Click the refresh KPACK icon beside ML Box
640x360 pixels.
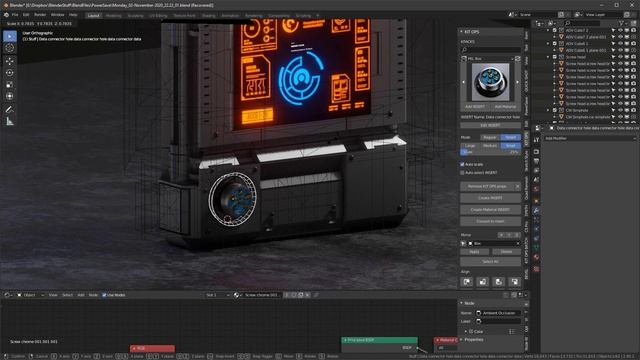[518, 59]
